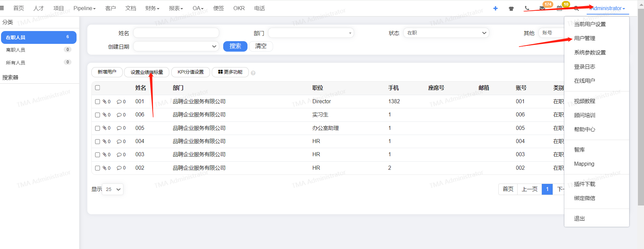
Task: Check the checkbox for user 005 row
Action: tap(97, 128)
